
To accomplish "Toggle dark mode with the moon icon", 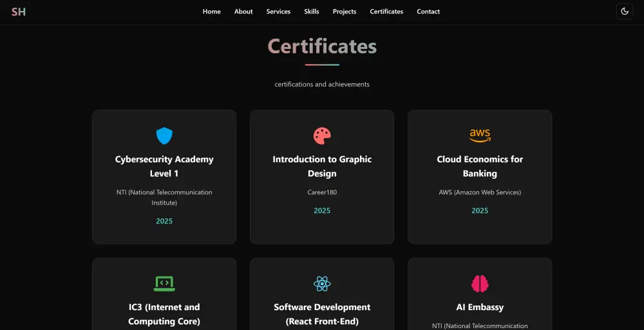I will coord(624,12).
